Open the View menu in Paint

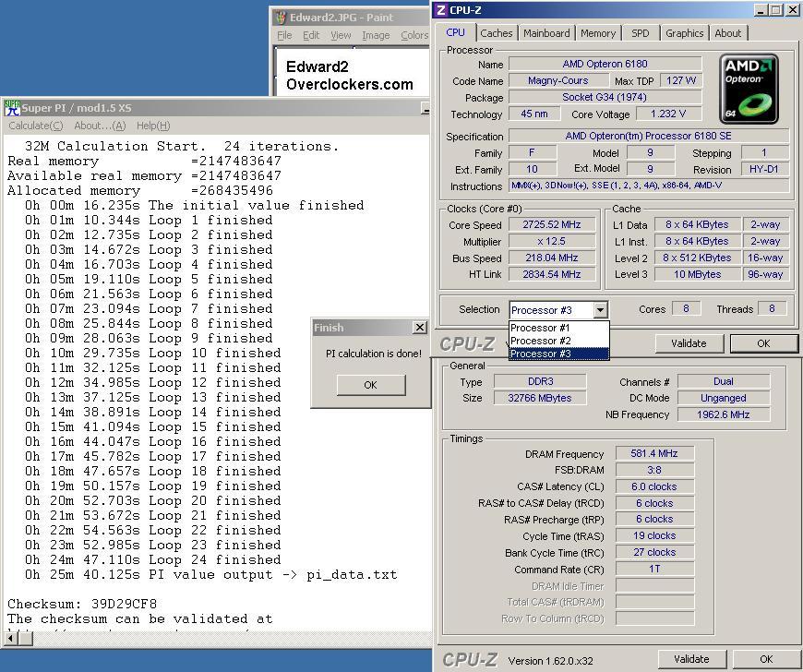point(341,35)
